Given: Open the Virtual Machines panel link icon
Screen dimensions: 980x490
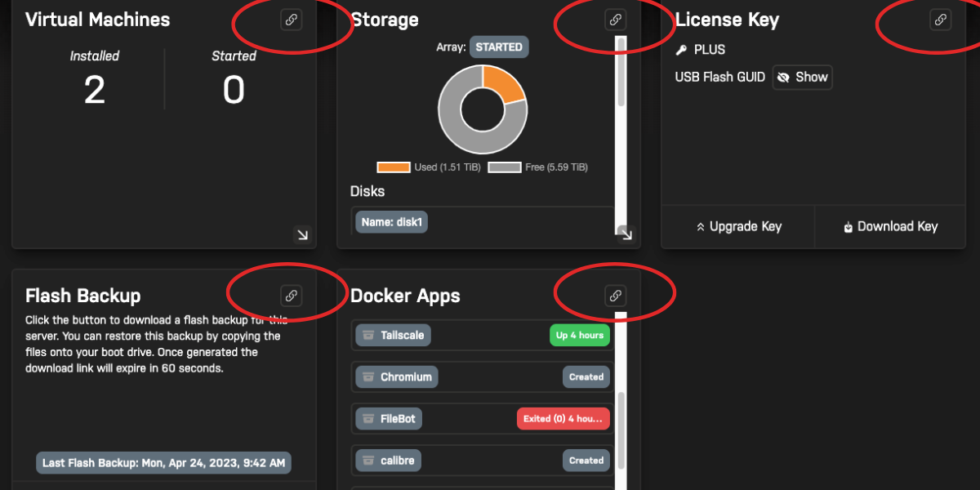Looking at the screenshot, I should pyautogui.click(x=292, y=20).
